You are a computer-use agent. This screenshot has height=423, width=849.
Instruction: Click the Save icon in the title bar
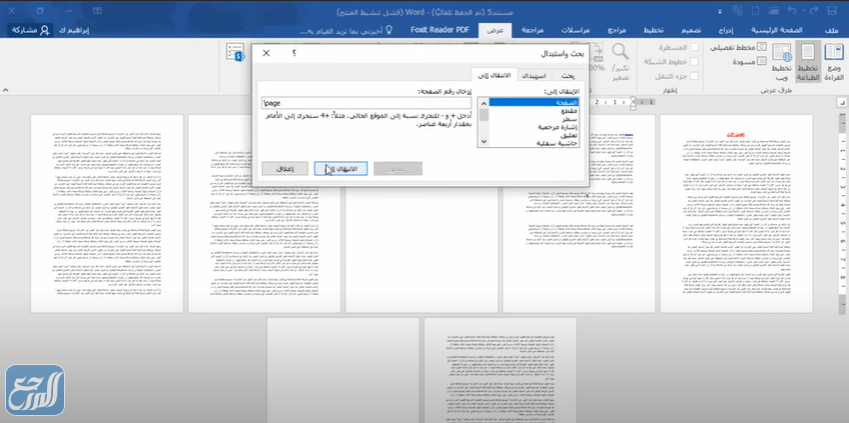833,9
